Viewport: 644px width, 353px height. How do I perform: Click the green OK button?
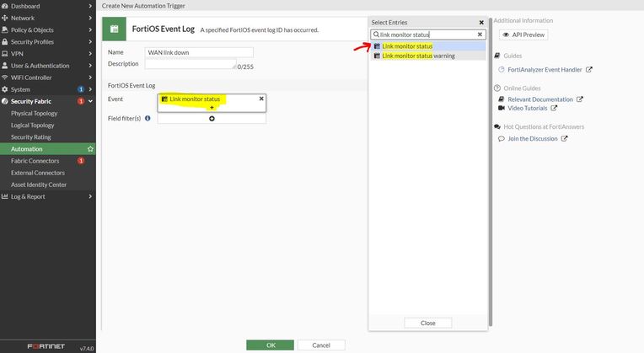coord(271,345)
